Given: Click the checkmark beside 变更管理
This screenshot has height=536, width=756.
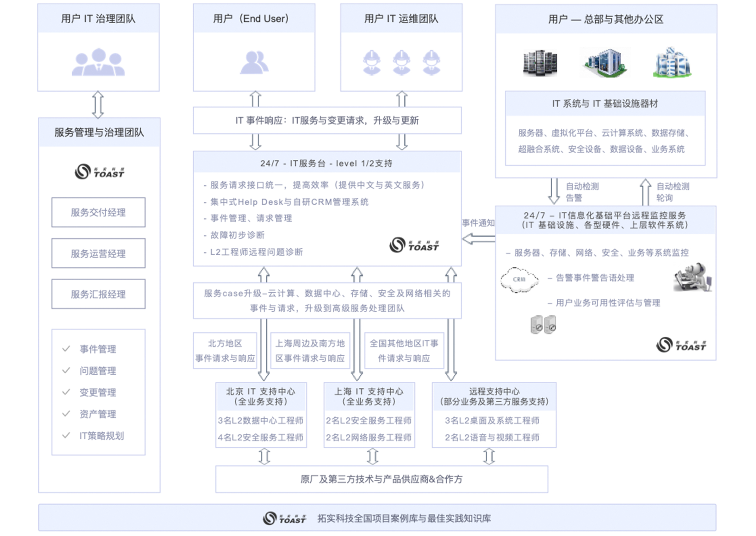Looking at the screenshot, I should [x=66, y=392].
